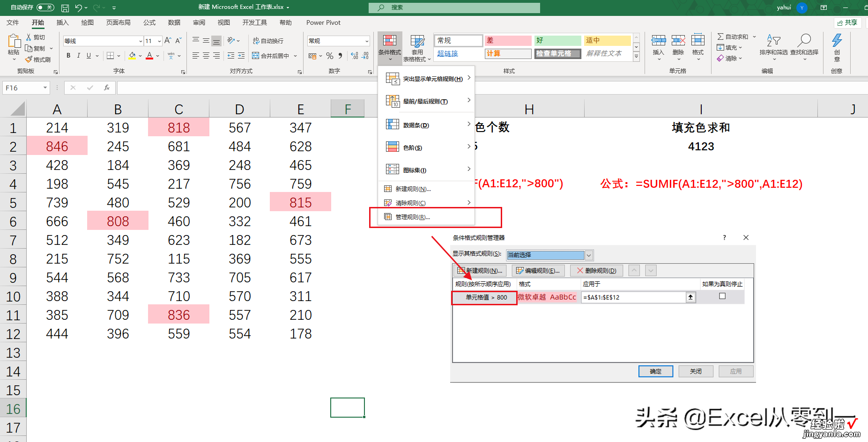Image resolution: width=868 pixels, height=442 pixels.
Task: Toggle Italic formatting
Action: click(78, 56)
